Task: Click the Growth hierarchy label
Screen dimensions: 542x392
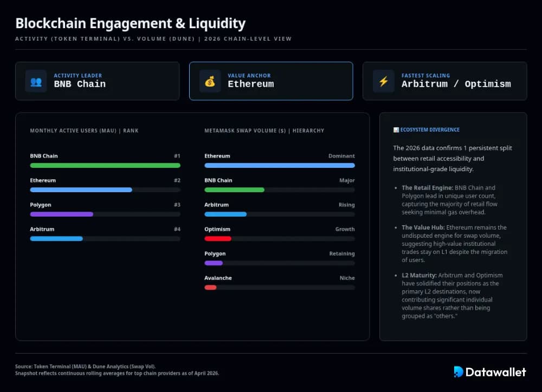Action: (x=345, y=230)
